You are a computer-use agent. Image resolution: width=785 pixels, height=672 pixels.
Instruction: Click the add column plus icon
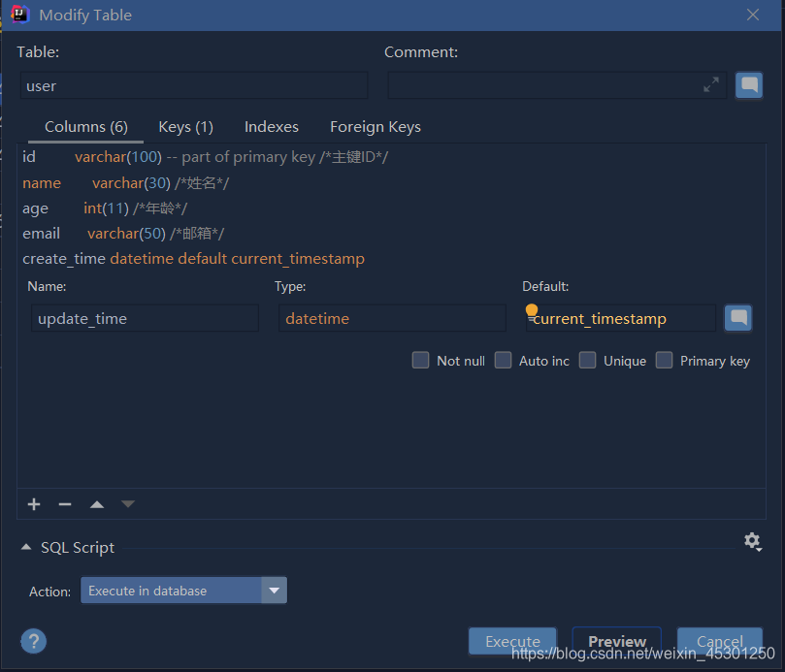tap(33, 504)
